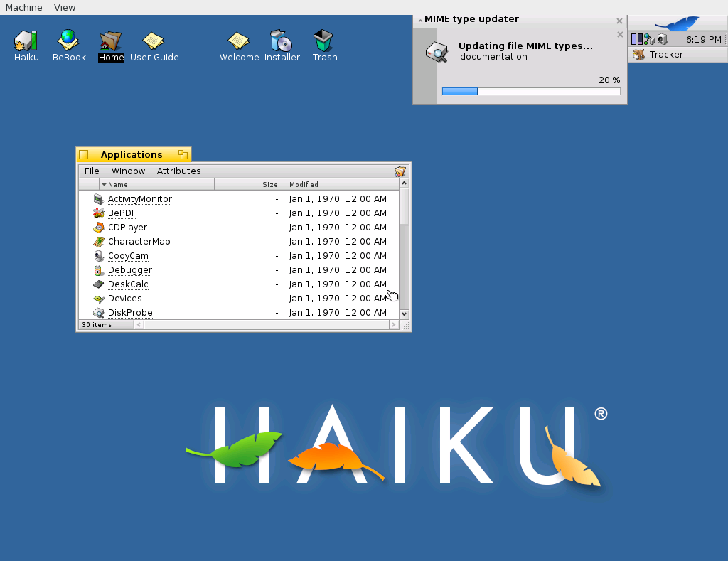This screenshot has width=728, height=561.
Task: Select the CodyCam file name
Action: 128,256
